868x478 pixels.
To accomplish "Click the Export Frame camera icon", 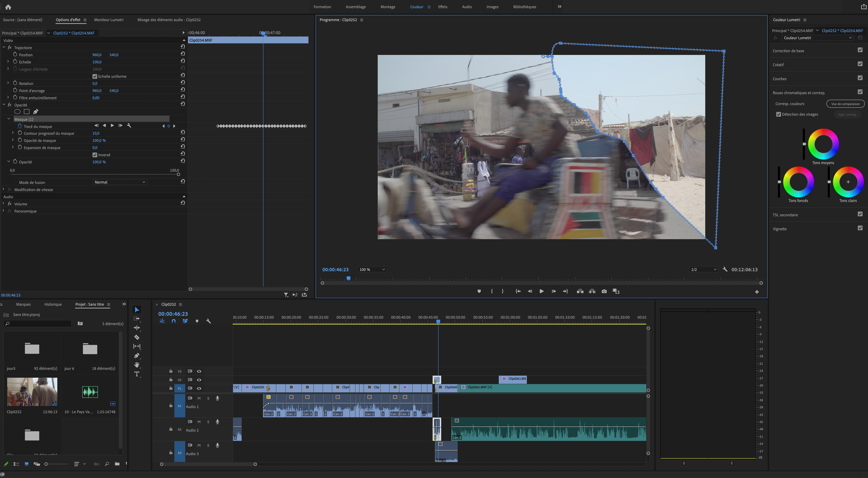I will pos(604,291).
